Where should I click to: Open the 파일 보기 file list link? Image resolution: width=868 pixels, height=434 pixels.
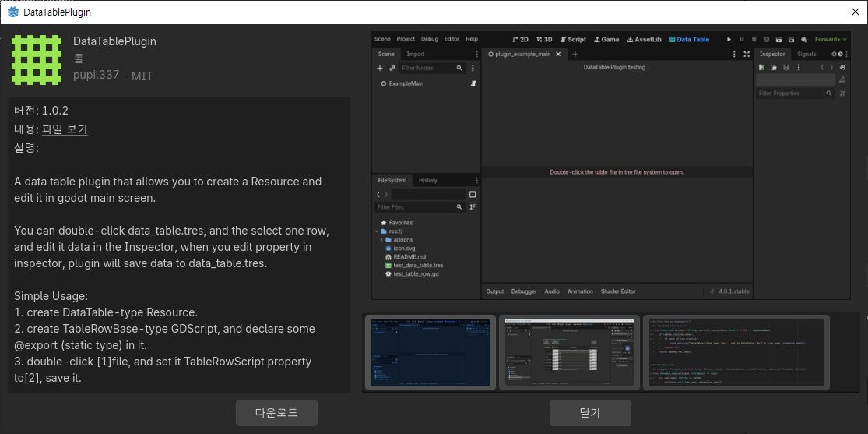[65, 129]
